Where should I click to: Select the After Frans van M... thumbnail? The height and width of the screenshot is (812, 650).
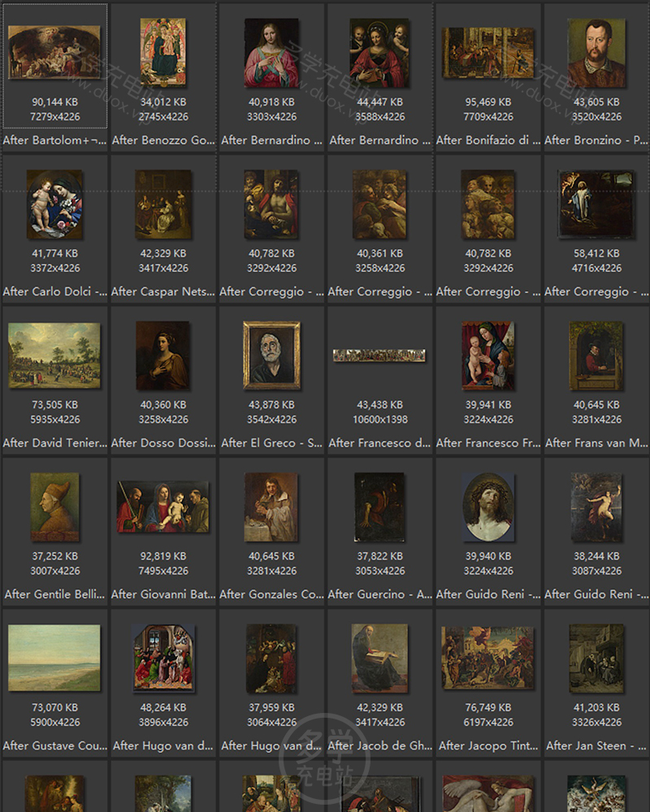596,355
